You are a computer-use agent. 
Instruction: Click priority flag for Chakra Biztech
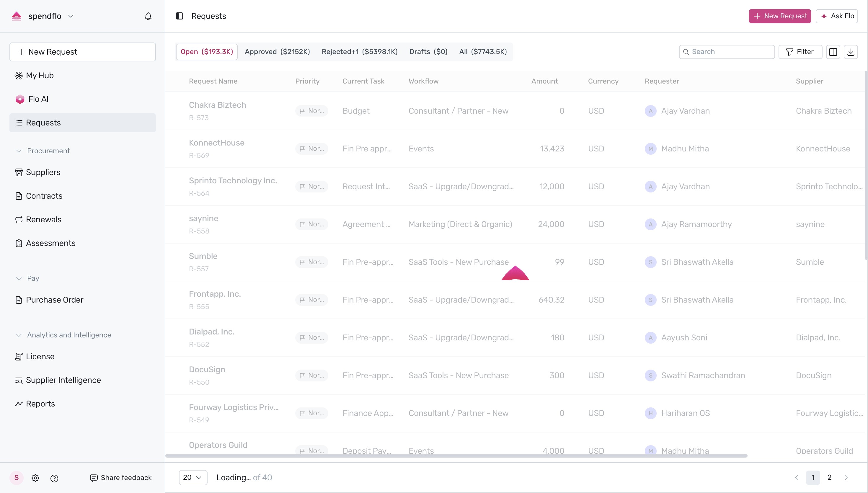(x=311, y=111)
